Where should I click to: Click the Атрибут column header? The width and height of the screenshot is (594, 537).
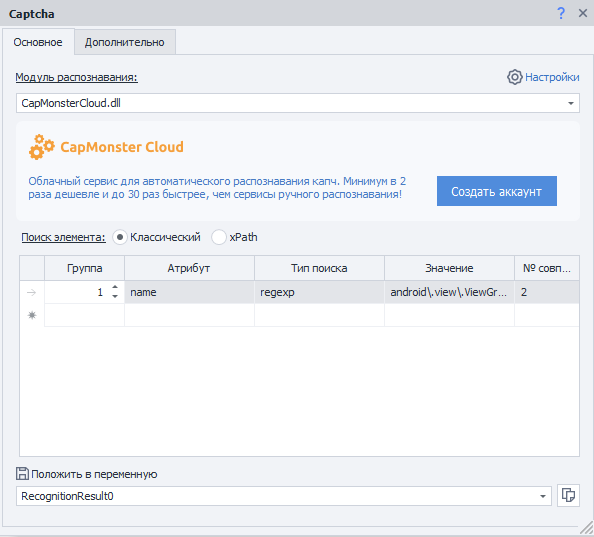pyautogui.click(x=189, y=268)
